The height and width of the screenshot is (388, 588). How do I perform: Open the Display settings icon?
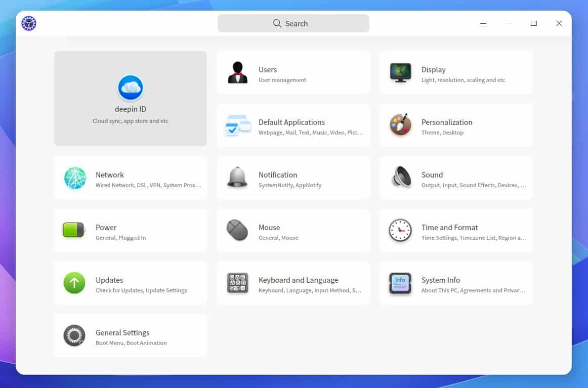coord(400,72)
